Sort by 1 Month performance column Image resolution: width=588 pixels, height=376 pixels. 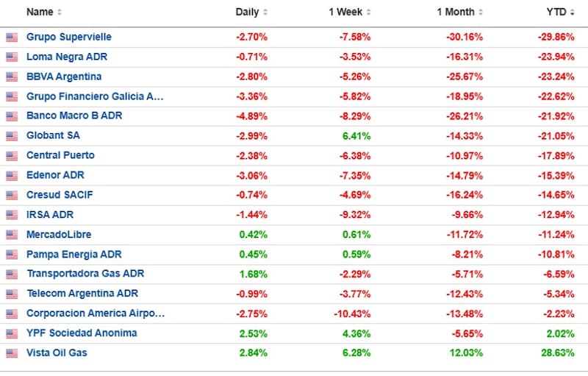[457, 13]
